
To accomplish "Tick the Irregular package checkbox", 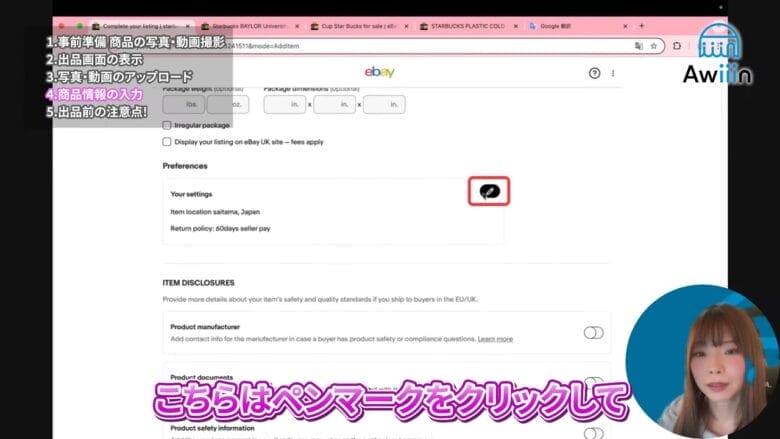I will (x=167, y=125).
